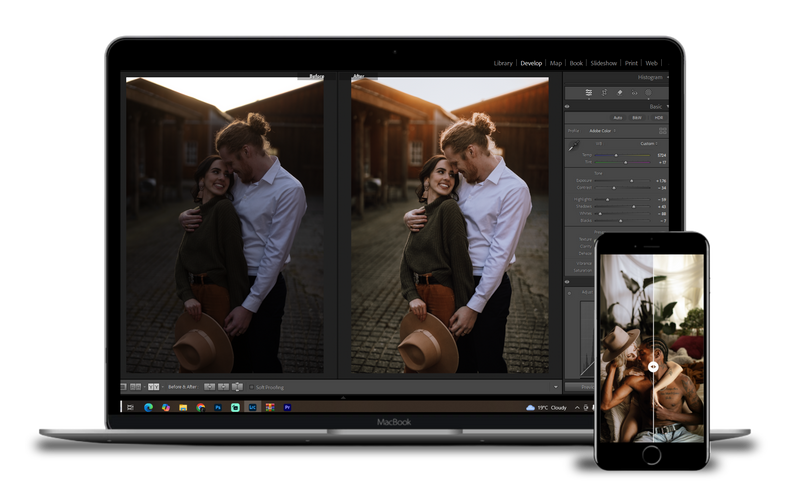Enable the Soft Proofing checkbox

pos(252,387)
